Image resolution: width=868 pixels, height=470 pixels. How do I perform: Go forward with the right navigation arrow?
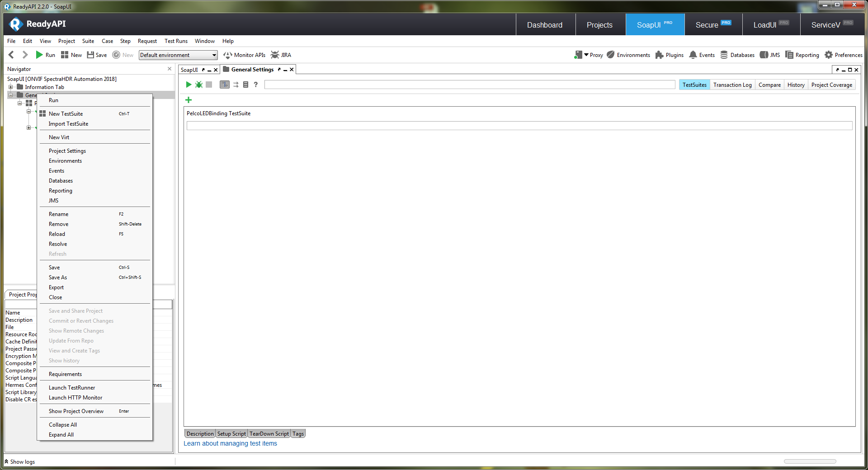[25, 55]
